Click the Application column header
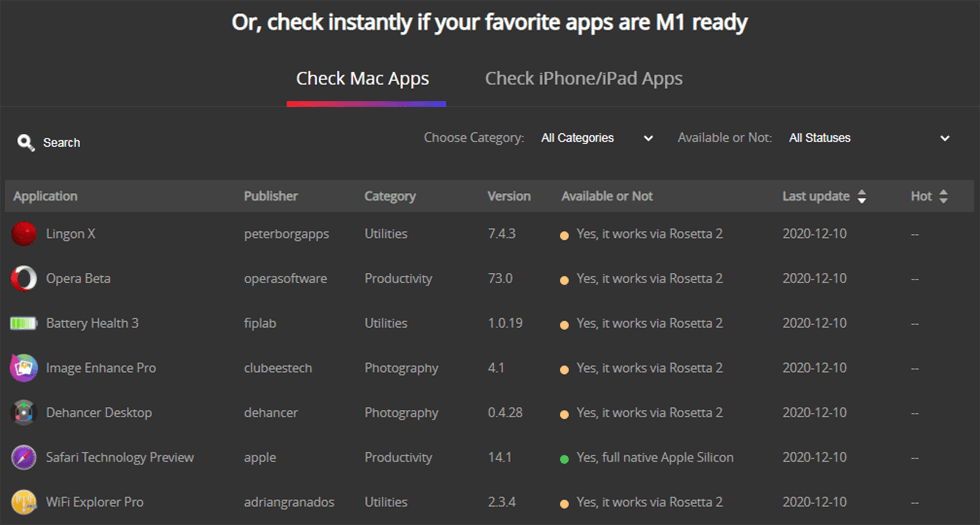980x525 pixels. (x=45, y=196)
